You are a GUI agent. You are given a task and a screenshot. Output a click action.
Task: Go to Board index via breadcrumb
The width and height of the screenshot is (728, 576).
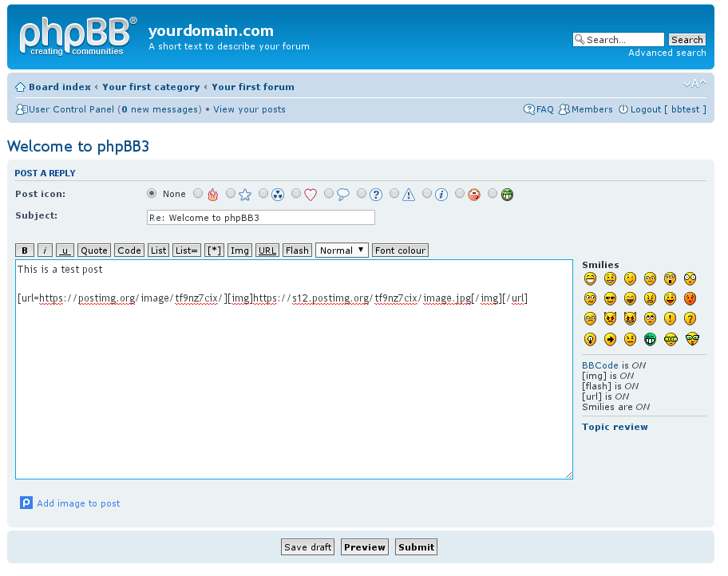pos(60,86)
